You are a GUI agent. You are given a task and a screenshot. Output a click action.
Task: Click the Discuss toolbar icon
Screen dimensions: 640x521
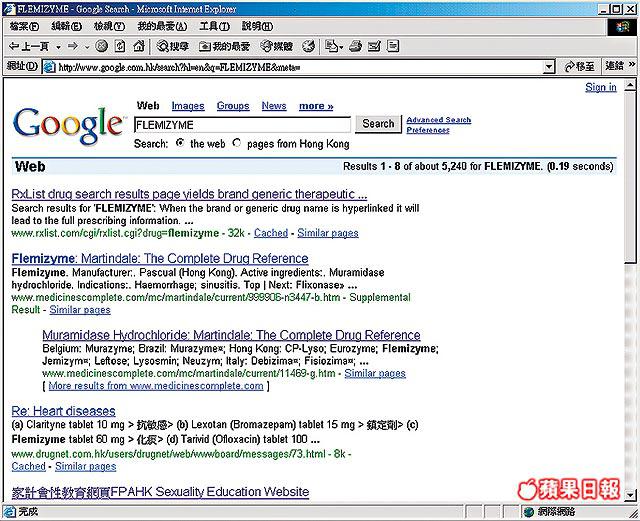point(393,46)
